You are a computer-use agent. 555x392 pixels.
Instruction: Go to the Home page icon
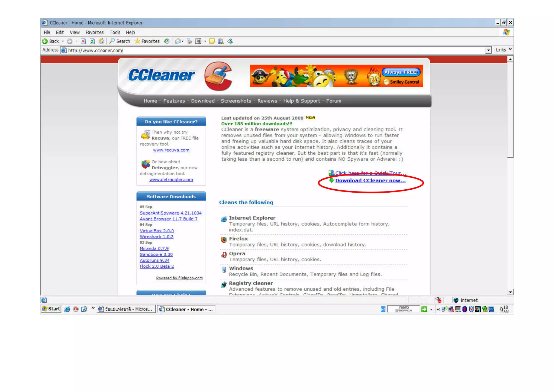(x=101, y=41)
